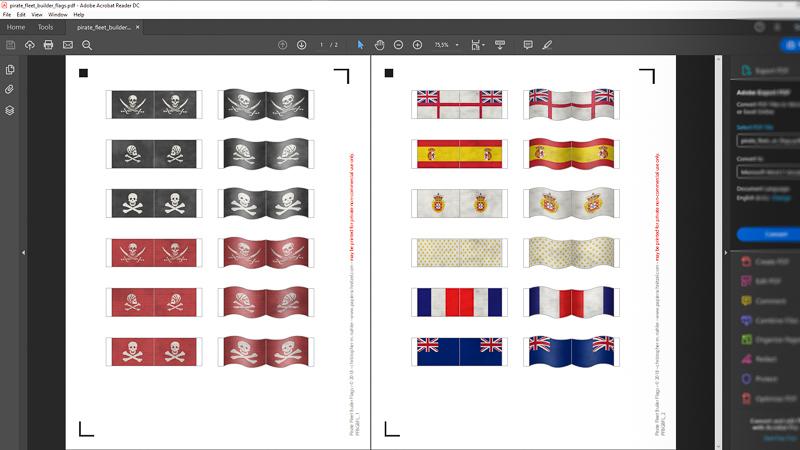Viewport: 800px width, 450px height.
Task: Click the Organize Pages tool icon
Action: point(746,339)
